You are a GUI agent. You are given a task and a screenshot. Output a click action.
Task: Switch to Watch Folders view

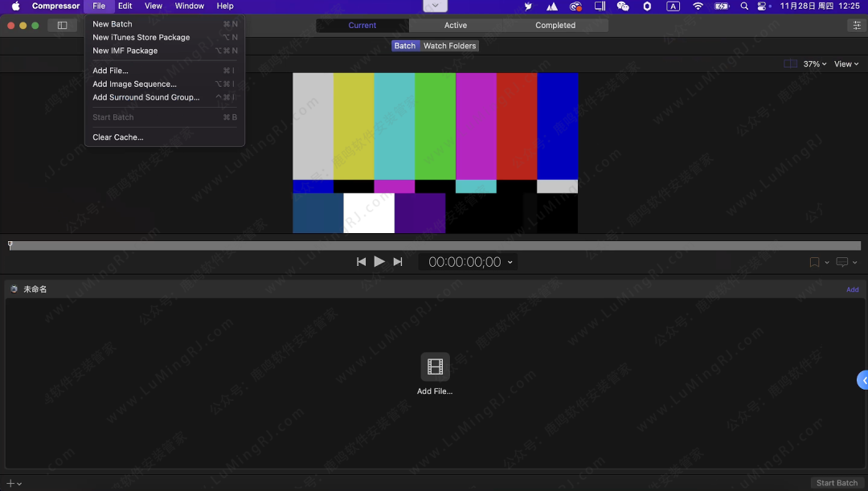tap(449, 46)
